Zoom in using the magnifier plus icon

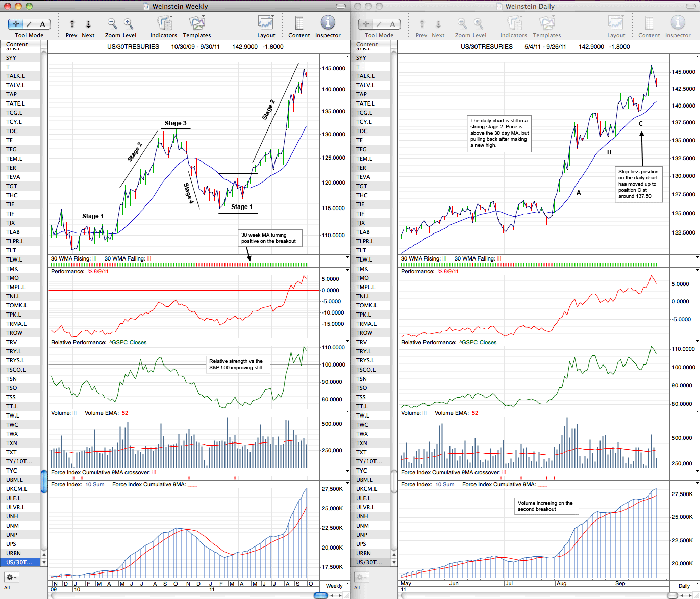point(129,24)
